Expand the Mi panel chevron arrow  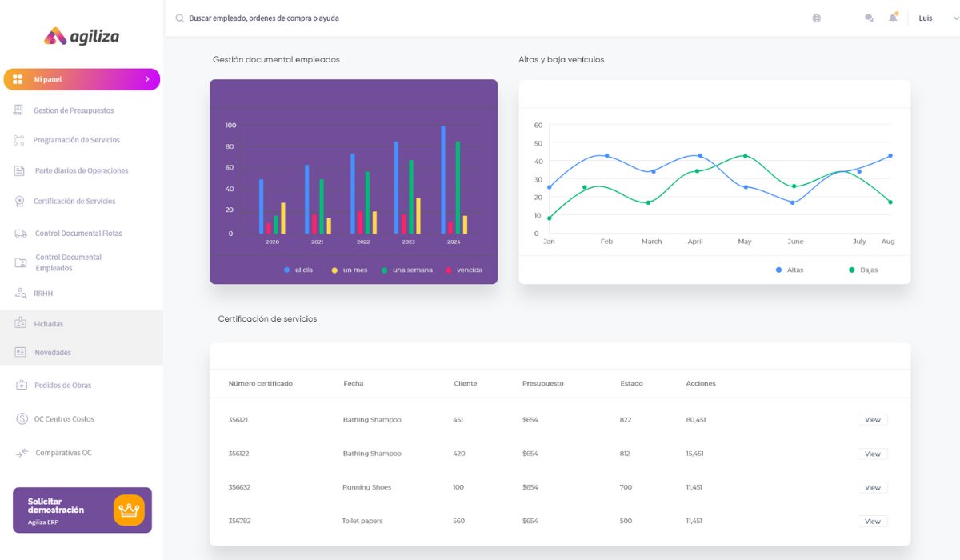point(147,79)
